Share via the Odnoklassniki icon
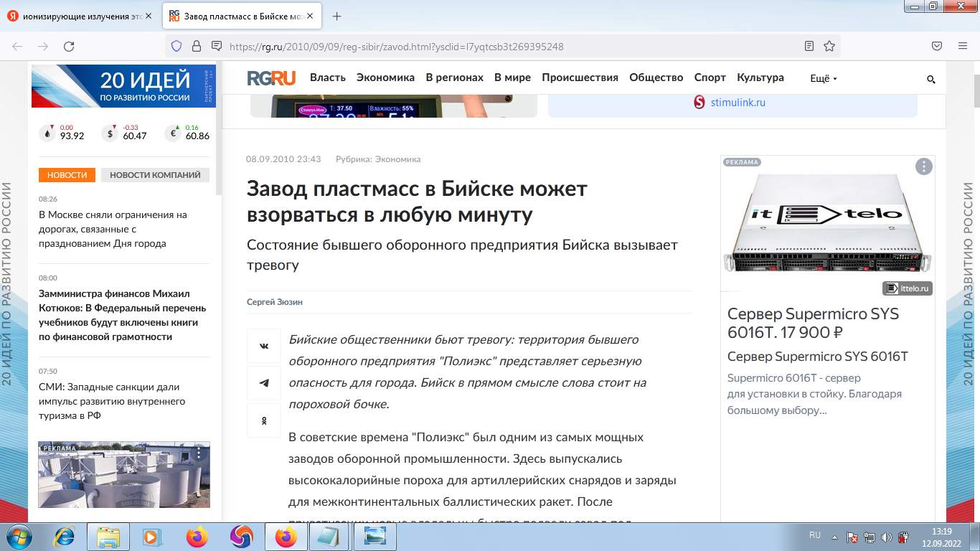This screenshot has height=551, width=980. tap(263, 420)
